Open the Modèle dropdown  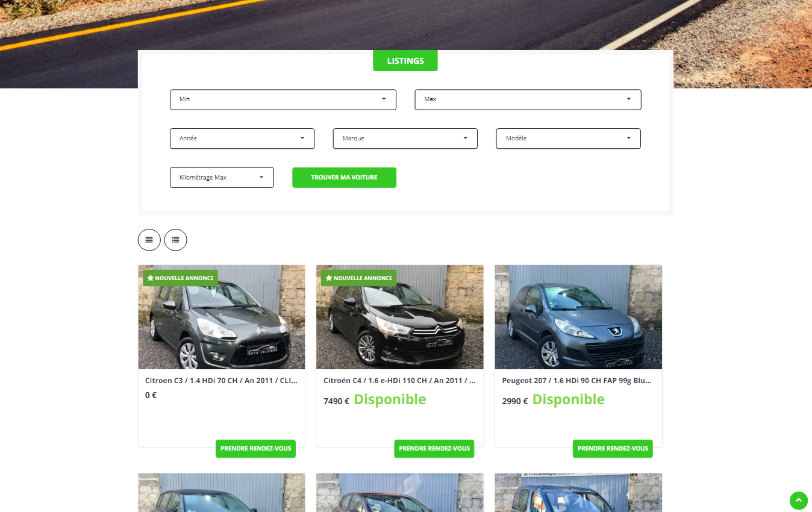point(568,139)
